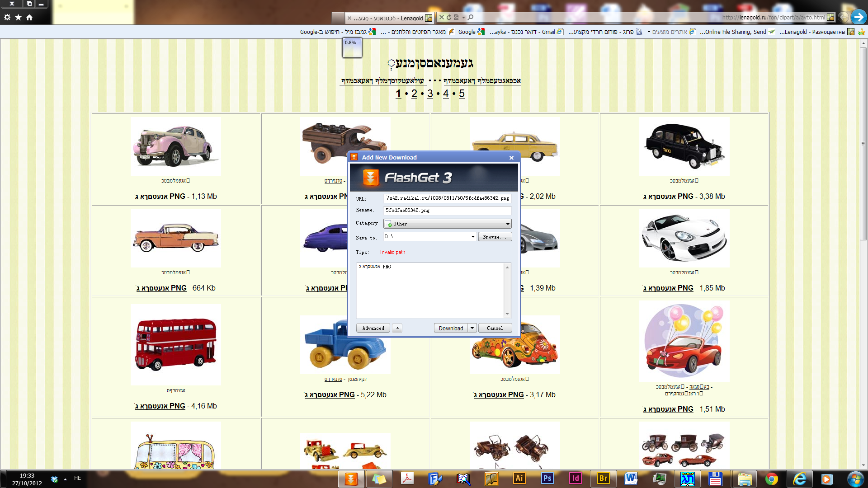Click inside the Rename filename field
Viewport: 868px width, 488px height.
(447, 211)
